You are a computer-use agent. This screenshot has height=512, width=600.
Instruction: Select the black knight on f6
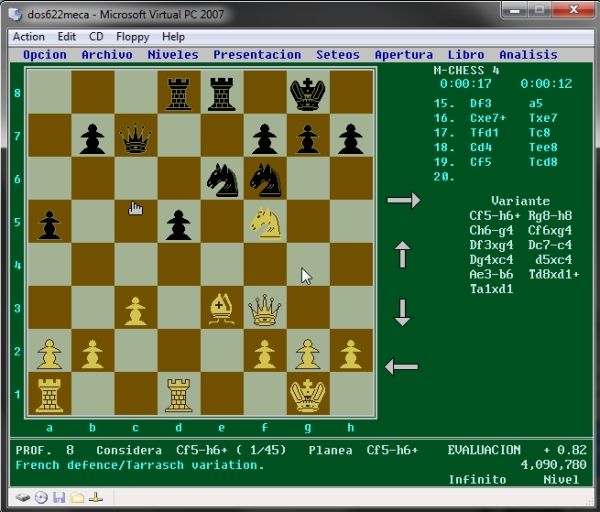coord(266,180)
